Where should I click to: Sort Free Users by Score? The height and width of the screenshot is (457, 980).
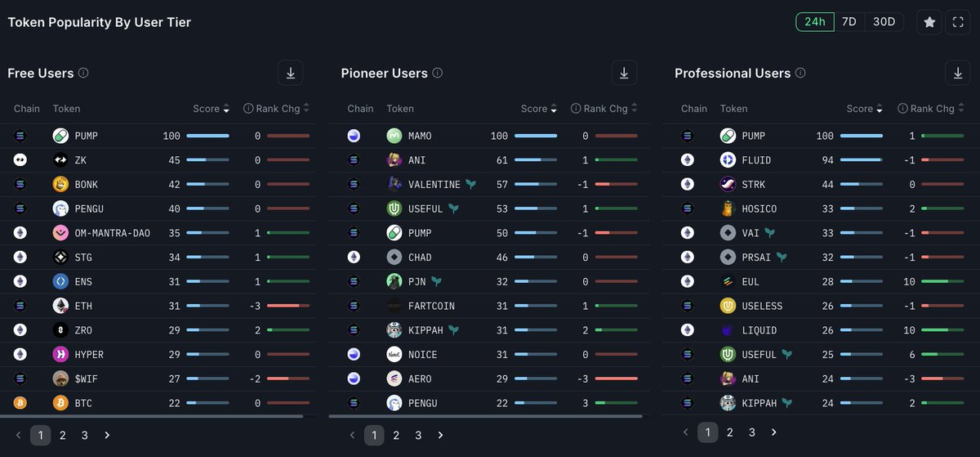coord(212,109)
